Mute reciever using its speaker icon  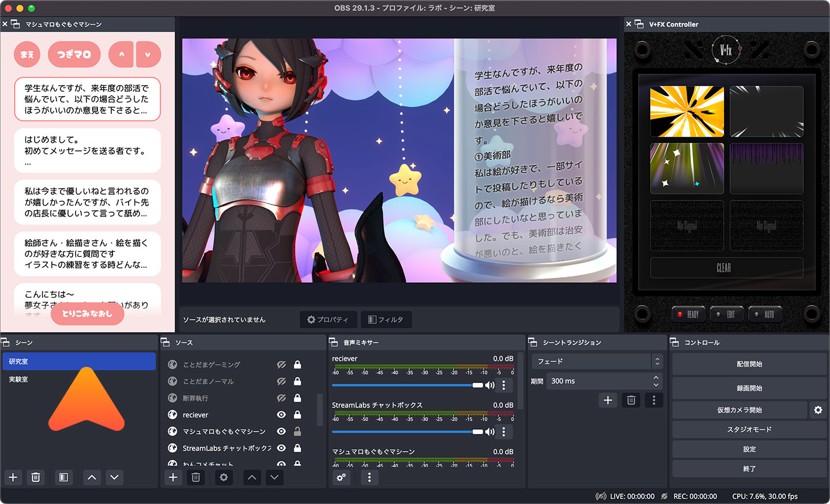coord(491,385)
